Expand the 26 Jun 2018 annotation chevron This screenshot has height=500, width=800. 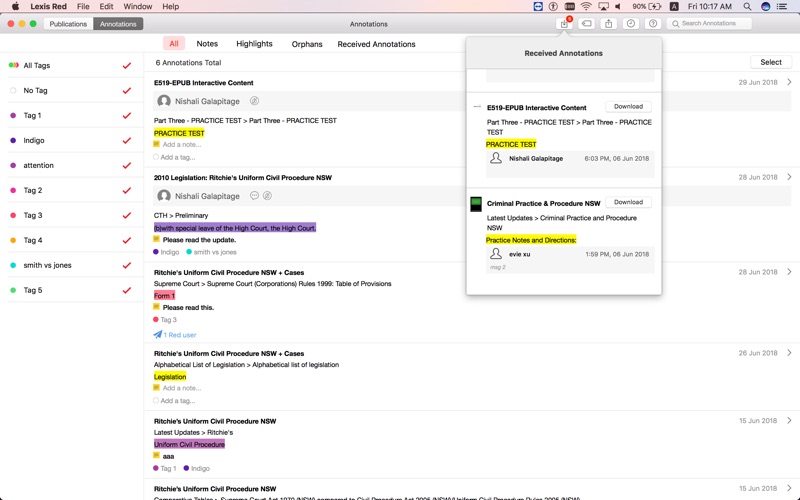pos(789,353)
